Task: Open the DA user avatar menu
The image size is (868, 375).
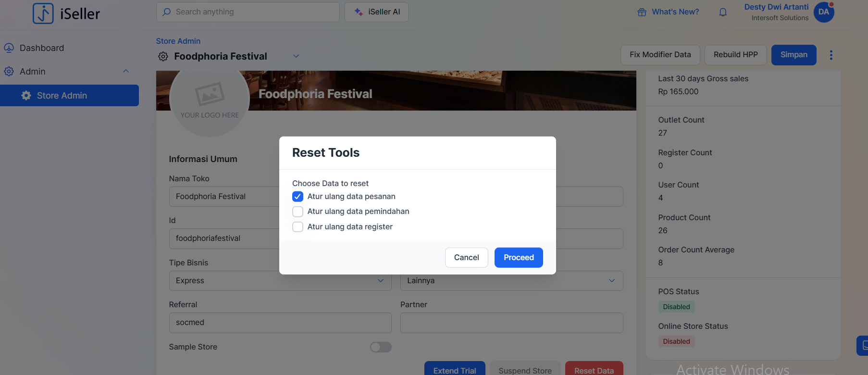Action: [x=824, y=12]
